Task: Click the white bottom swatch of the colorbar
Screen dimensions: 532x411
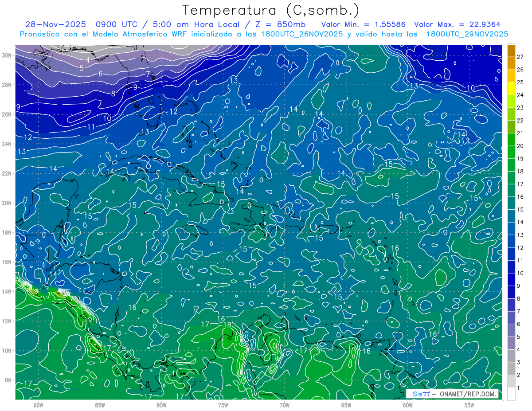Action: (x=511, y=394)
